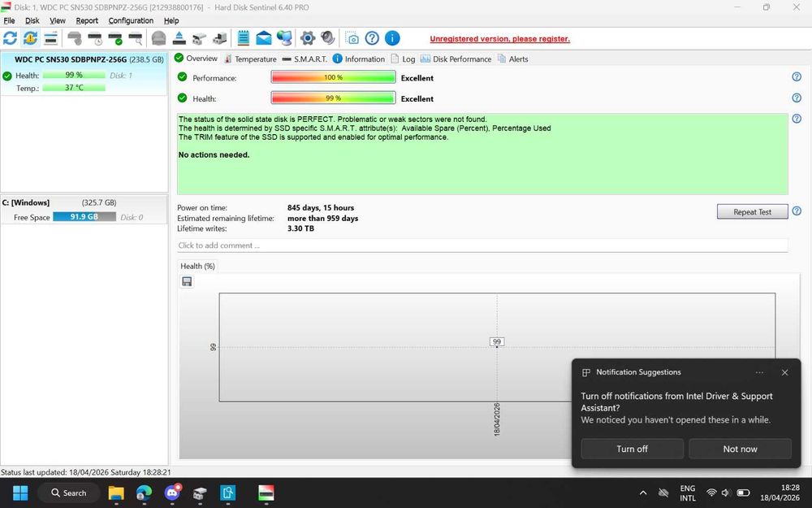This screenshot has width=812, height=508.
Task: Click the 99 data point label on graph
Action: [497, 341]
